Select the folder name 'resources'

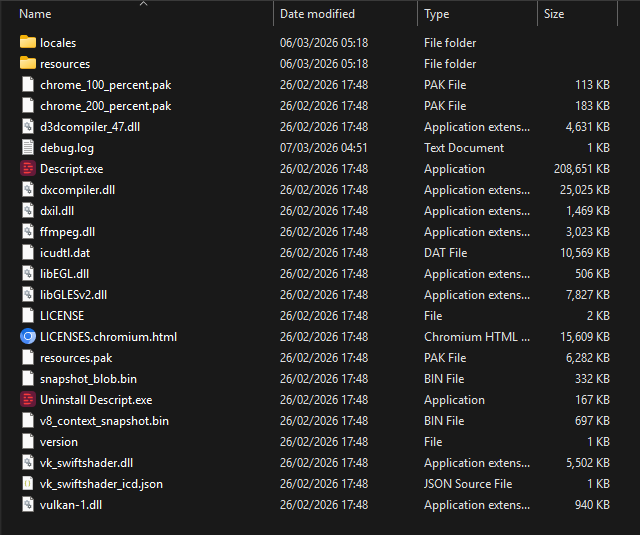coord(65,64)
